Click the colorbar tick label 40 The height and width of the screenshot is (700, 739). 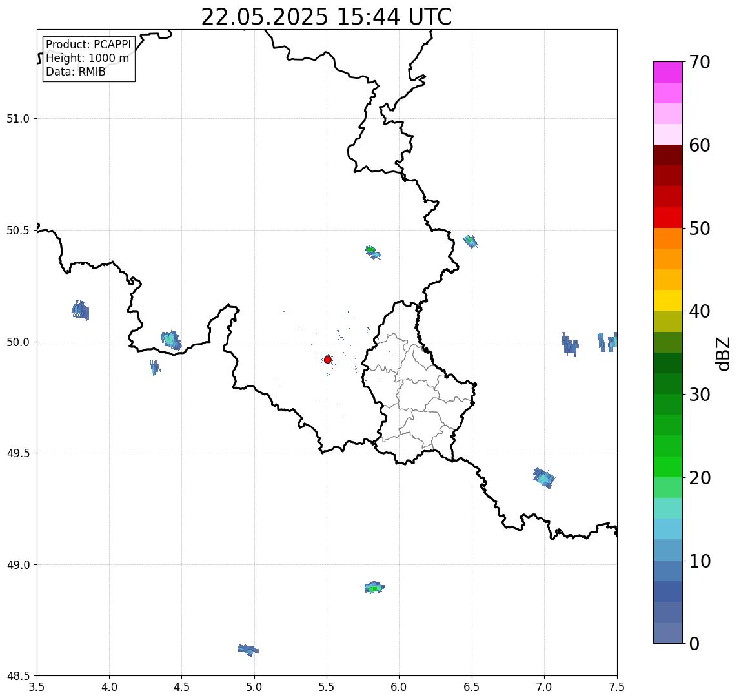[700, 311]
